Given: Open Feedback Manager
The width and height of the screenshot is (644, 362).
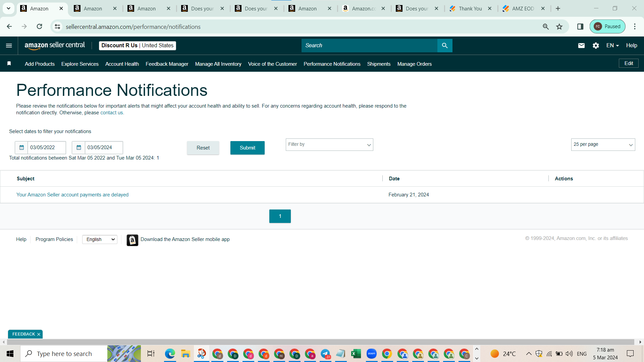Looking at the screenshot, I should pyautogui.click(x=167, y=64).
